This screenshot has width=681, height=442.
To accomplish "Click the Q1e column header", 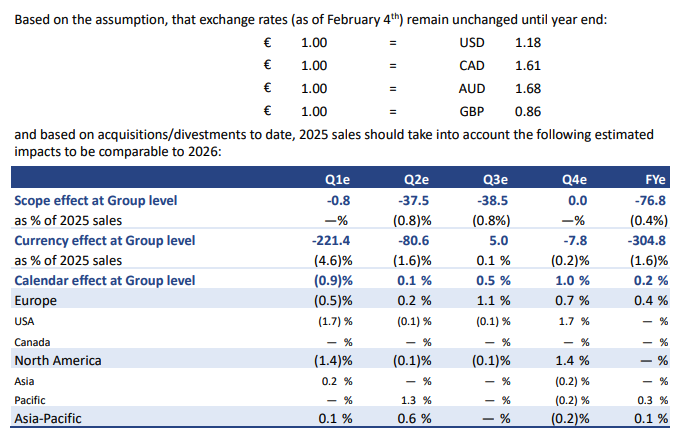I will click(x=337, y=181).
